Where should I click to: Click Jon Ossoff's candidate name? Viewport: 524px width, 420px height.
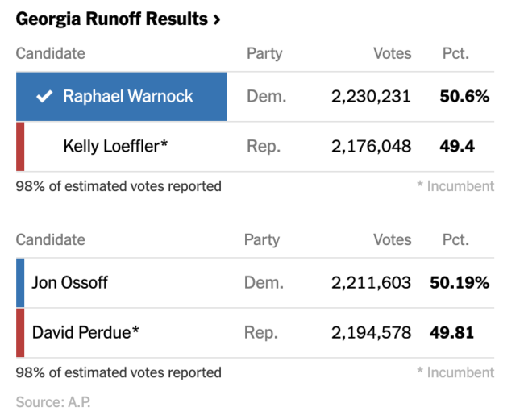point(69,282)
